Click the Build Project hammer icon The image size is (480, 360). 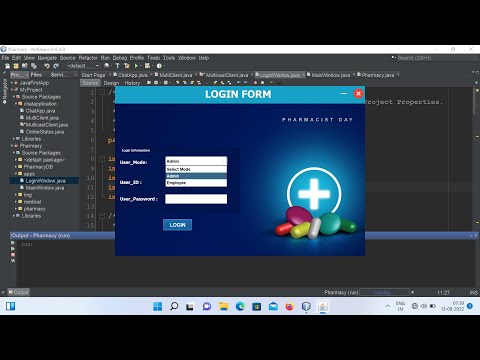click(x=117, y=66)
